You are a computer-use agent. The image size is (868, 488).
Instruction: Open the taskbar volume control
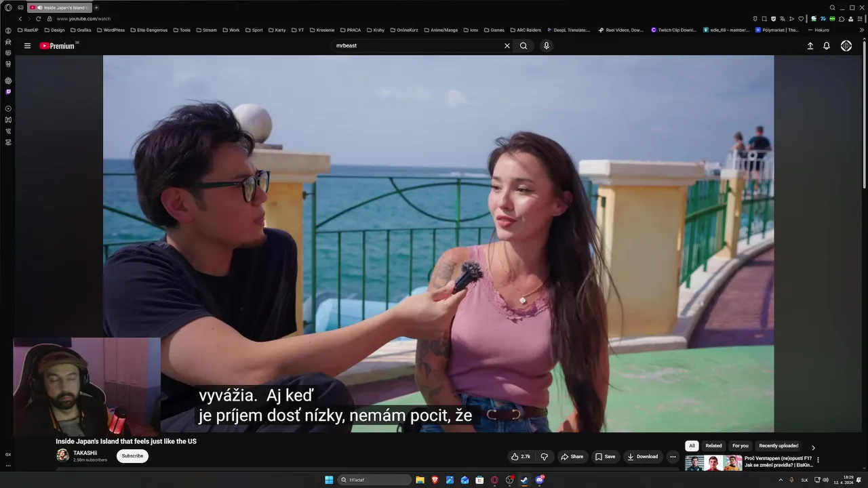825,480
